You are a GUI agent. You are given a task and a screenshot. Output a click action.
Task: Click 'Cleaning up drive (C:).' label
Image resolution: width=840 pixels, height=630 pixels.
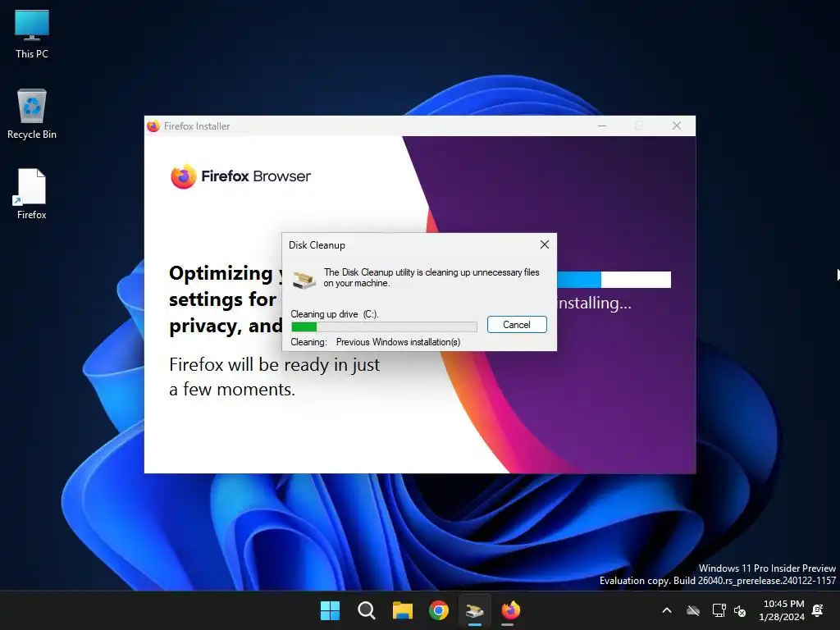click(335, 314)
